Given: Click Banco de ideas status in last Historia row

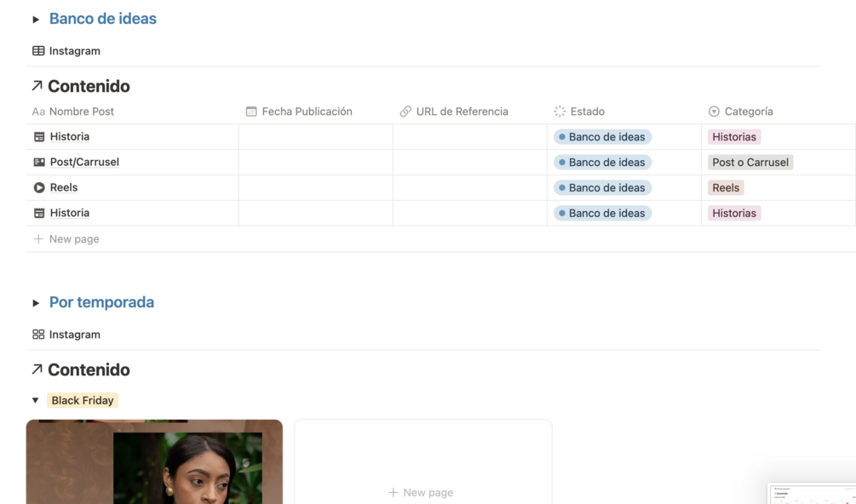Looking at the screenshot, I should click(602, 214).
